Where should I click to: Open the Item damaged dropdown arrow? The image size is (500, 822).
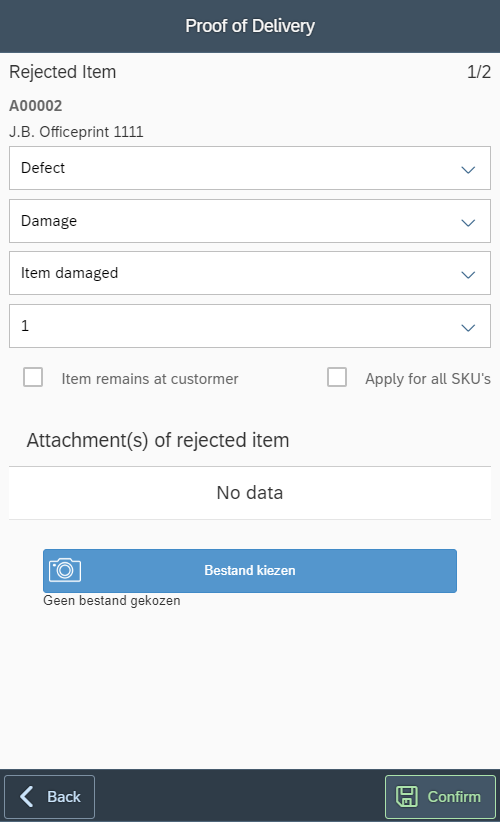pos(468,274)
